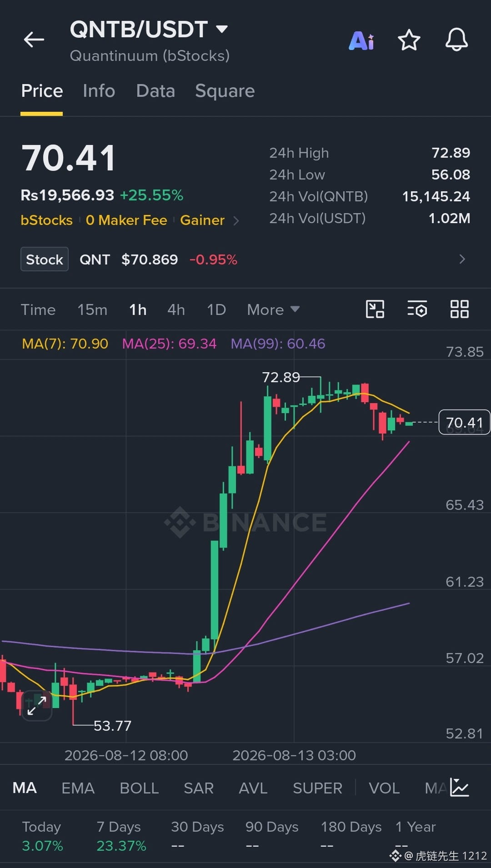
Task: Expand chart to fullscreen
Action: [x=36, y=705]
